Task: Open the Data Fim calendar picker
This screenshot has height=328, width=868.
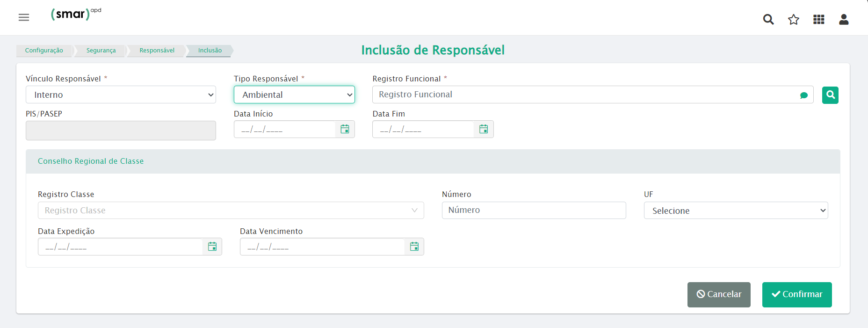Action: pyautogui.click(x=484, y=129)
